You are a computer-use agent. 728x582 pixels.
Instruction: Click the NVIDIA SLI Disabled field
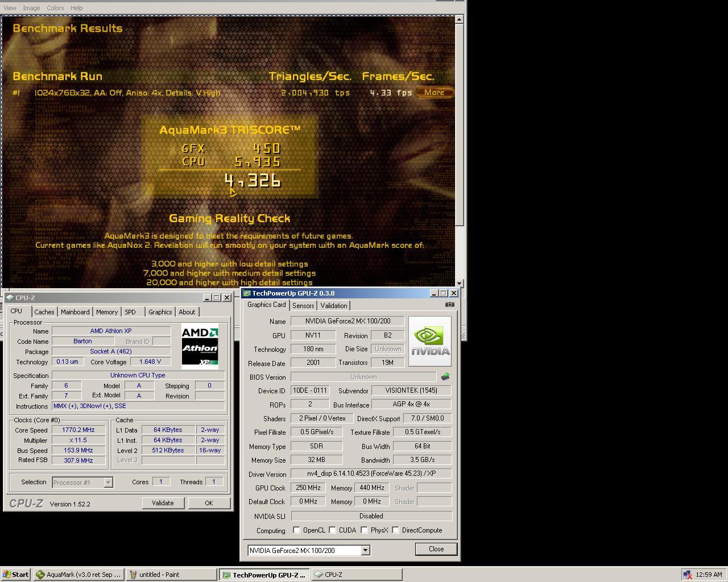click(x=371, y=516)
